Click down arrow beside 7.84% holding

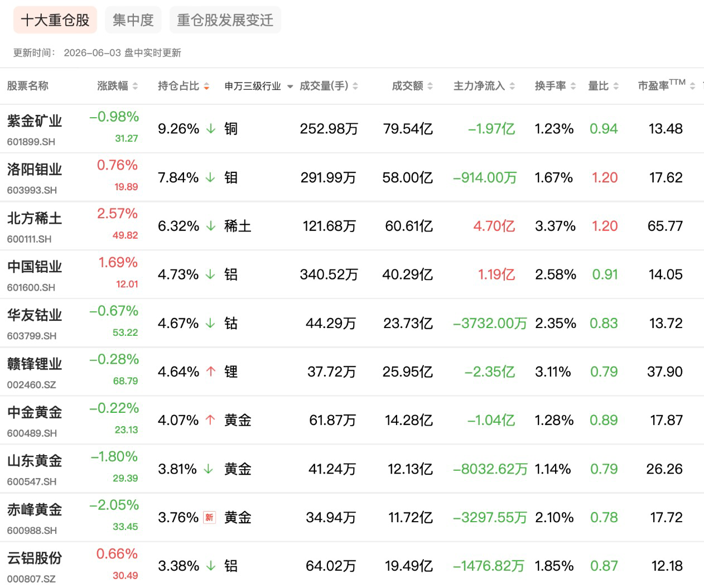coord(210,177)
